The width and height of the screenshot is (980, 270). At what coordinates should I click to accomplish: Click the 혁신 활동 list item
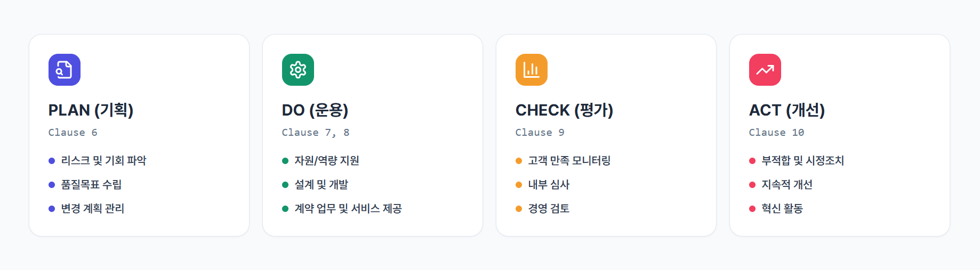tap(782, 209)
